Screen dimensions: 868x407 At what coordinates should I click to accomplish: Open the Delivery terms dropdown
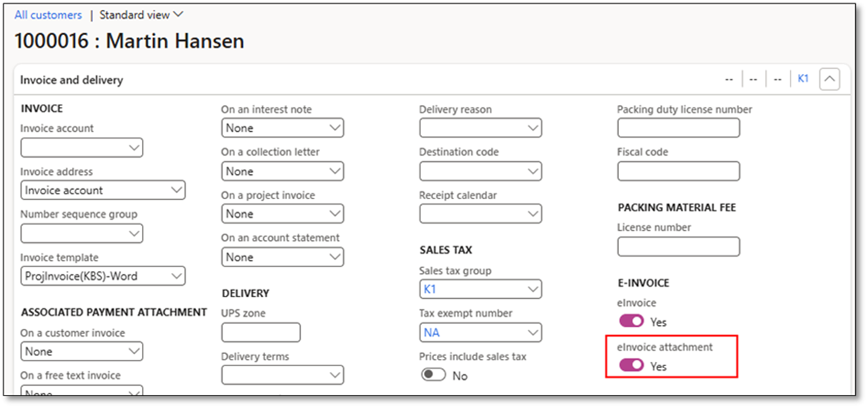282,375
